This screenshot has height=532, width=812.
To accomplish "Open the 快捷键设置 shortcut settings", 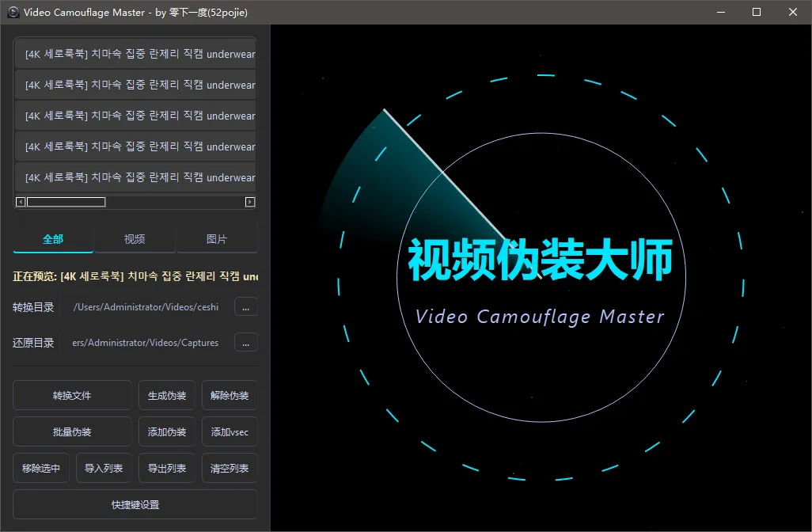I will coord(135,504).
